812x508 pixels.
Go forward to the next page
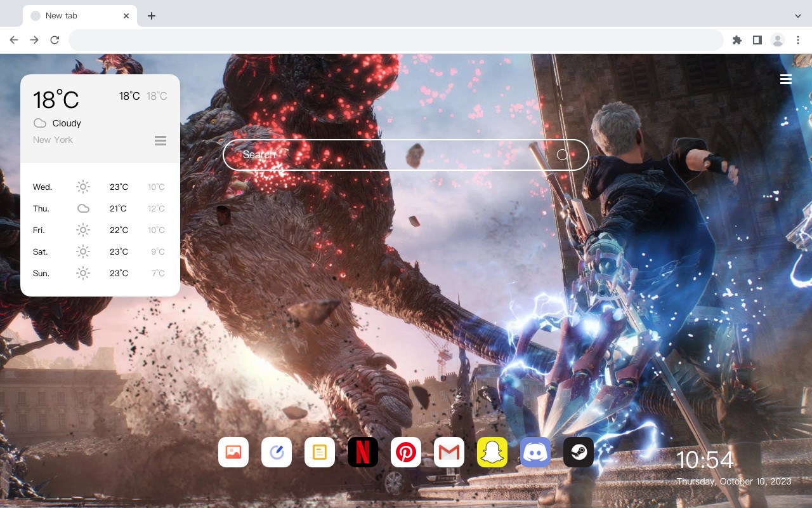(x=34, y=40)
